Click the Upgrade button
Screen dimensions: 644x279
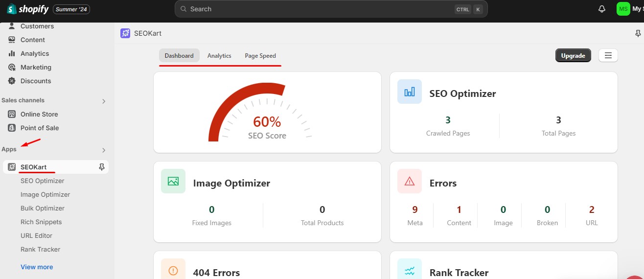point(573,55)
